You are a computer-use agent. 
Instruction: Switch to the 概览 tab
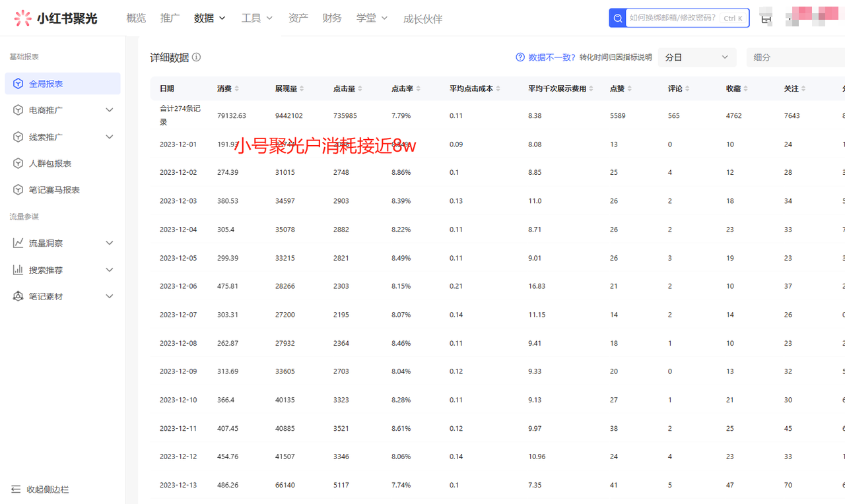coord(136,18)
